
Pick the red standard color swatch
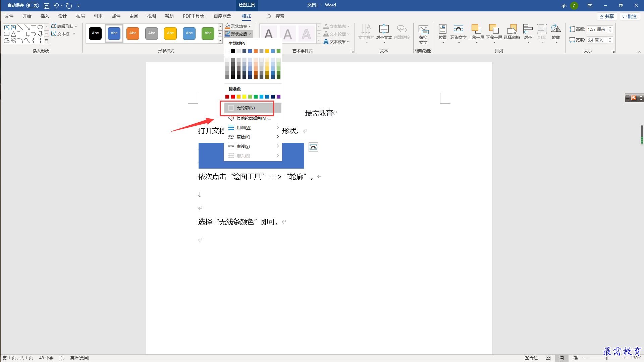coord(233,97)
